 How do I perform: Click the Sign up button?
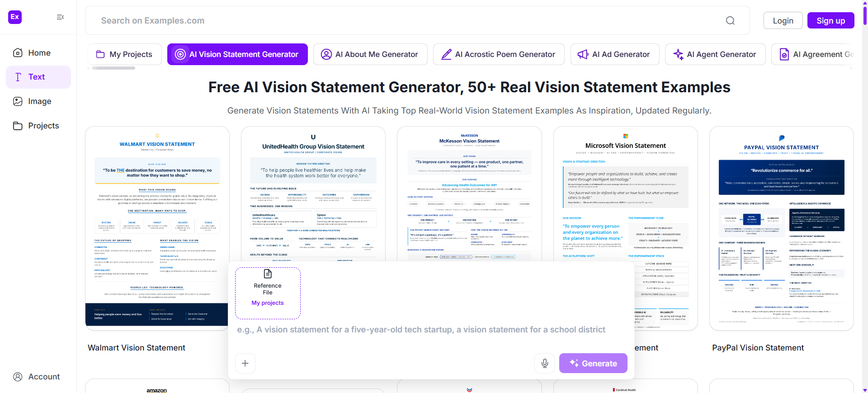(x=831, y=20)
